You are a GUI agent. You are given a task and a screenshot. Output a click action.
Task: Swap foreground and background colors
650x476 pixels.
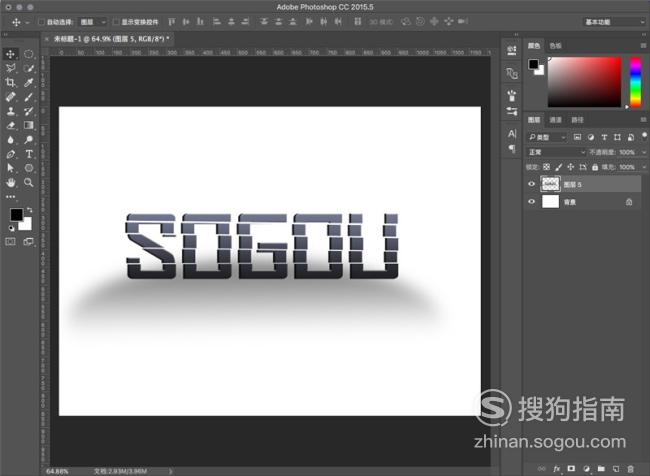pyautogui.click(x=29, y=210)
